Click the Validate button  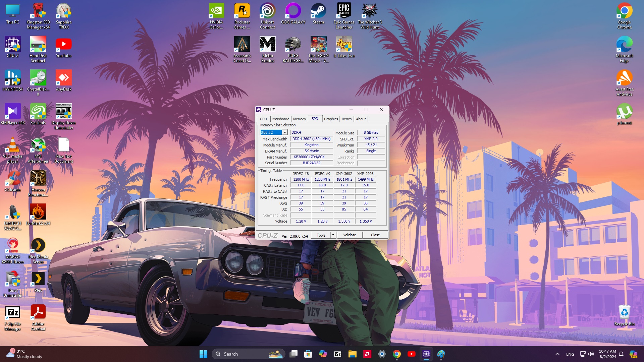pos(349,235)
